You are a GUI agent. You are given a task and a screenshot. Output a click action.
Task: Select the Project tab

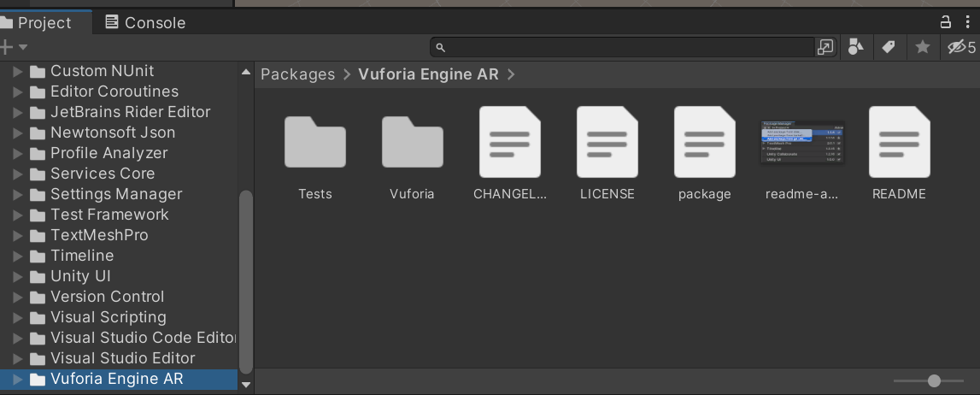tap(44, 22)
